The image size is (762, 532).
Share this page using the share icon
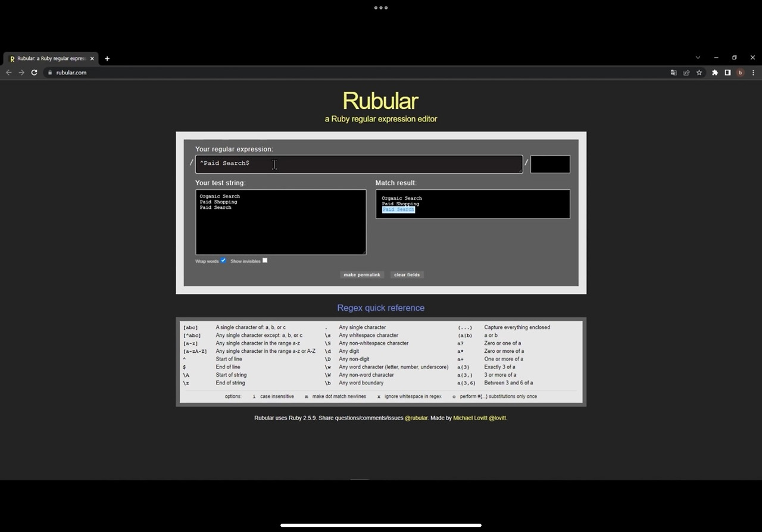[686, 73]
